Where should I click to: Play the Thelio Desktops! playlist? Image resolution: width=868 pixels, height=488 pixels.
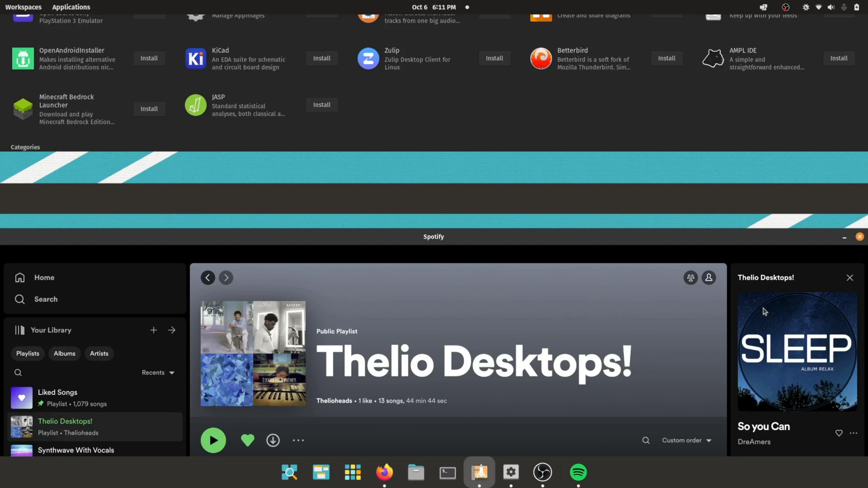[213, 440]
